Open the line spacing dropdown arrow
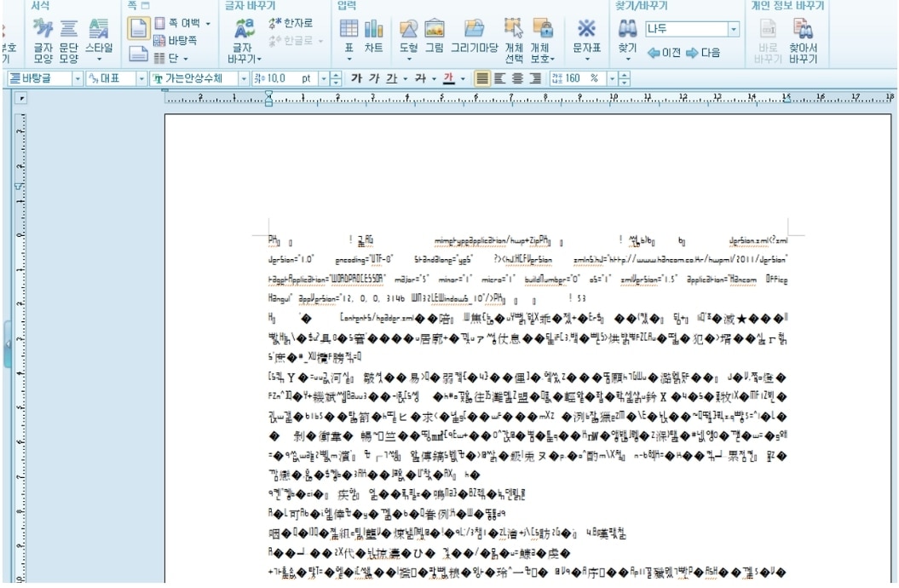The image size is (899, 588). (x=613, y=78)
